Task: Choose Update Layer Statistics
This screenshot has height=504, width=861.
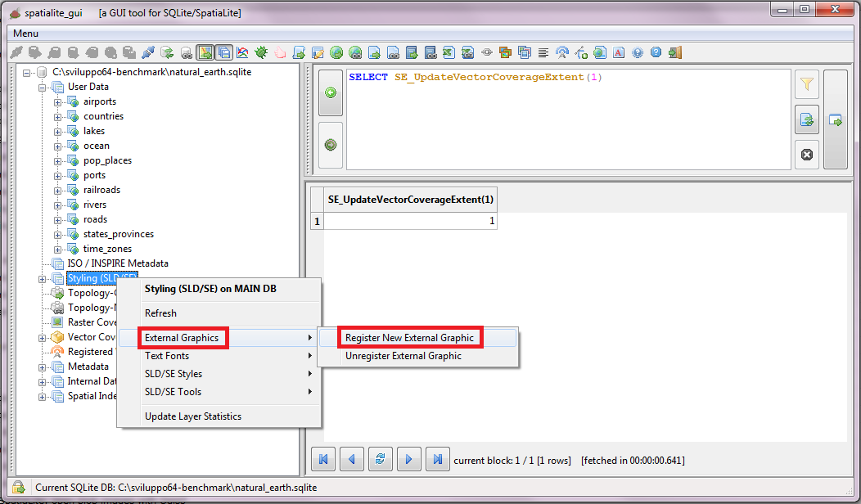Action: point(219,416)
